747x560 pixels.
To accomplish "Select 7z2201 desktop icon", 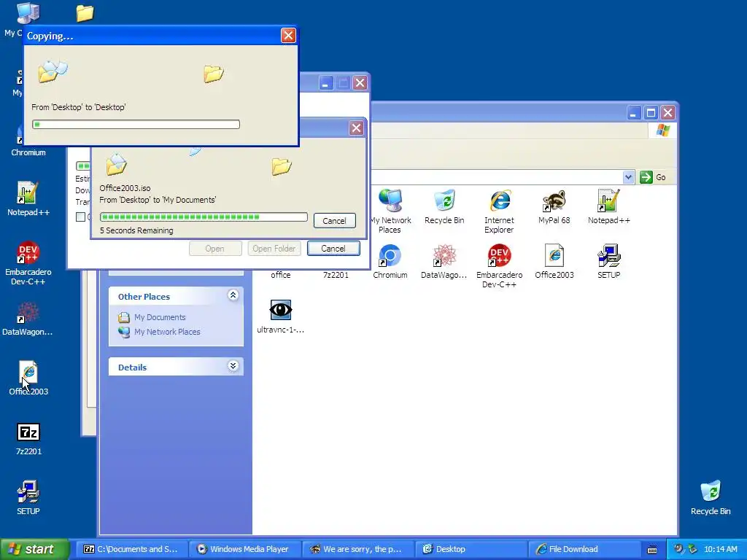I will (28, 438).
